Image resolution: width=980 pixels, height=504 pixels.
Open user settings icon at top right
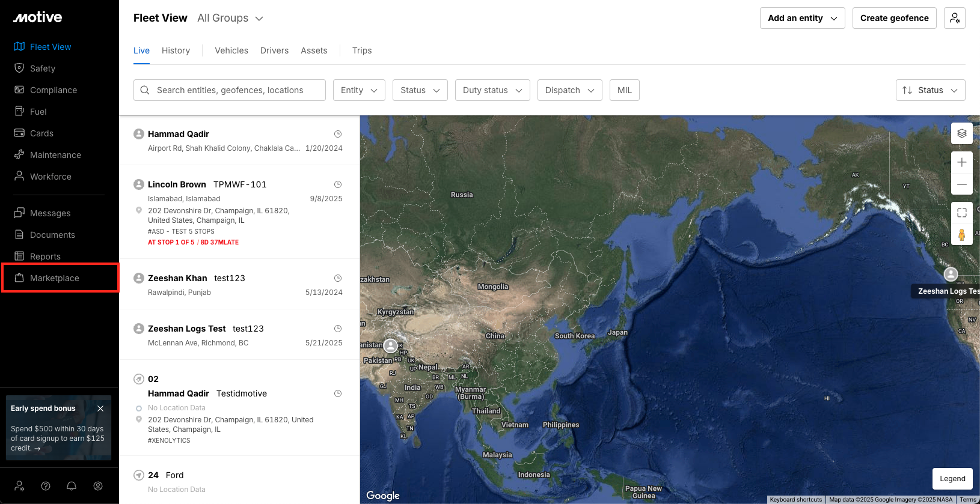pyautogui.click(x=954, y=18)
